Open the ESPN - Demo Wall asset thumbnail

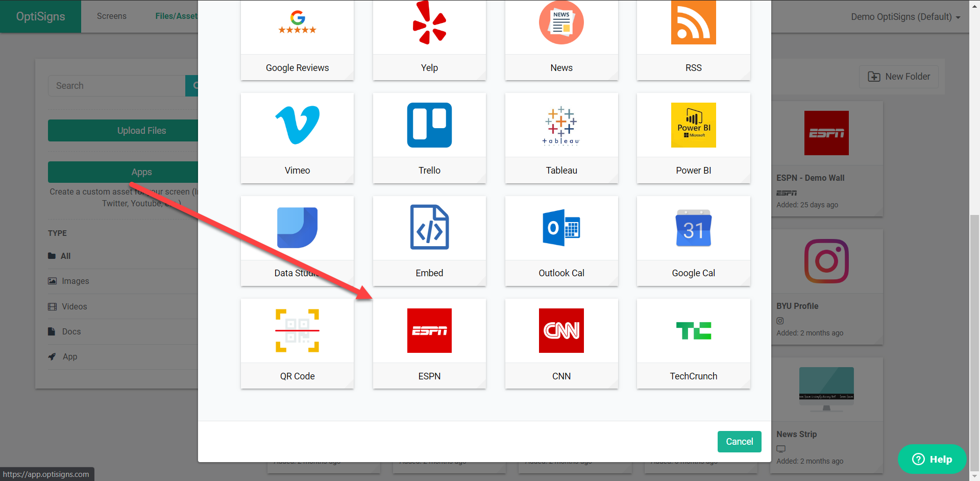point(826,133)
